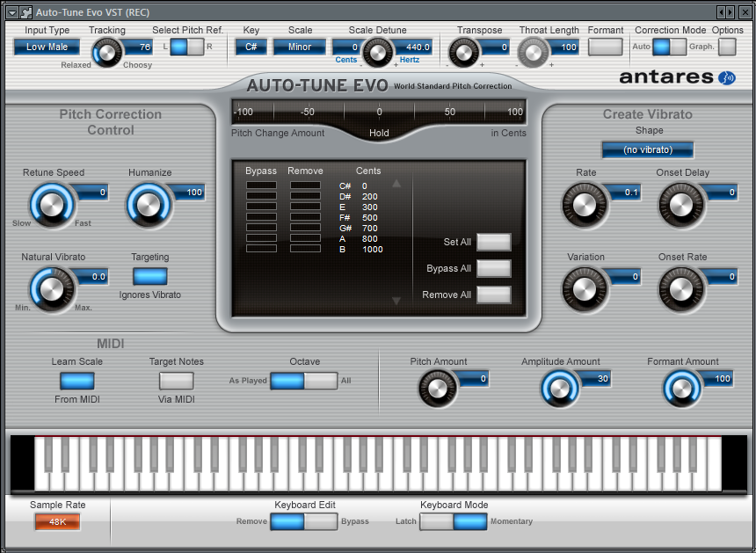The image size is (756, 553).
Task: Click the Bypass All button
Action: (x=494, y=268)
